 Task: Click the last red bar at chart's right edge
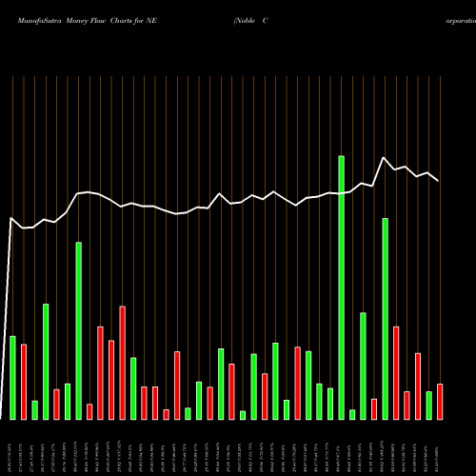[x=440, y=402]
